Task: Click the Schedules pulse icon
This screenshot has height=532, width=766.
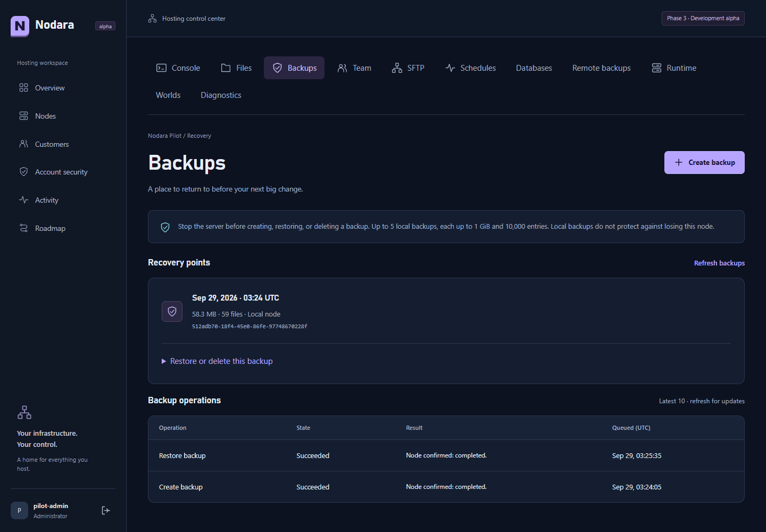Action: tap(450, 68)
